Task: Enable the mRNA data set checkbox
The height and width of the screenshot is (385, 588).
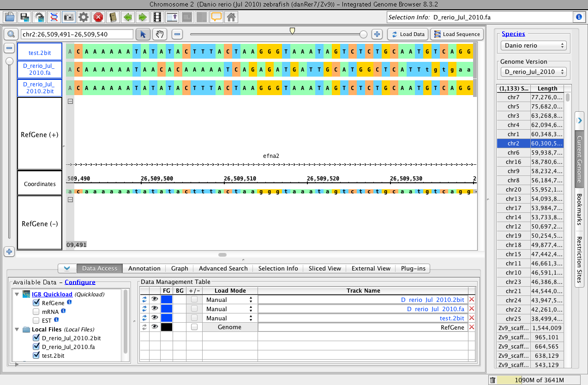Action: (36, 312)
